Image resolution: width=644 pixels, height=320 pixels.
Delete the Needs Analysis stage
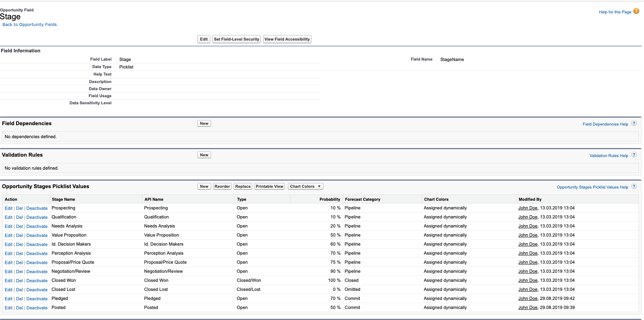19,226
